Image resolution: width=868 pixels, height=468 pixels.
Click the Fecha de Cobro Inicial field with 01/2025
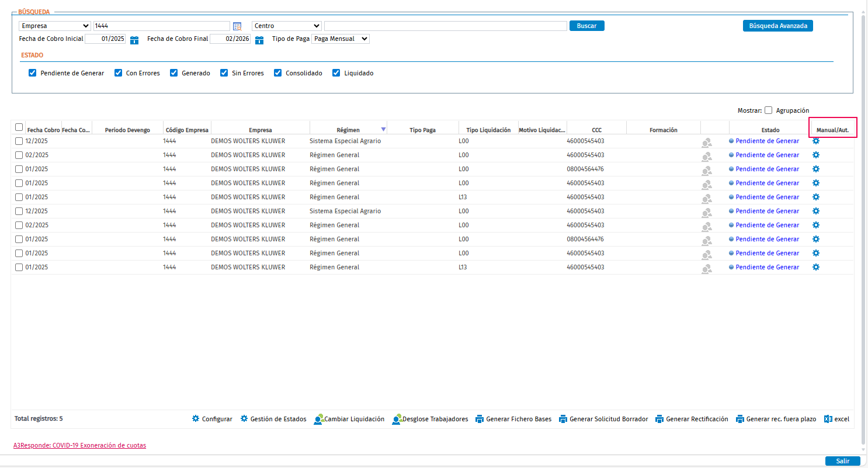tap(105, 39)
